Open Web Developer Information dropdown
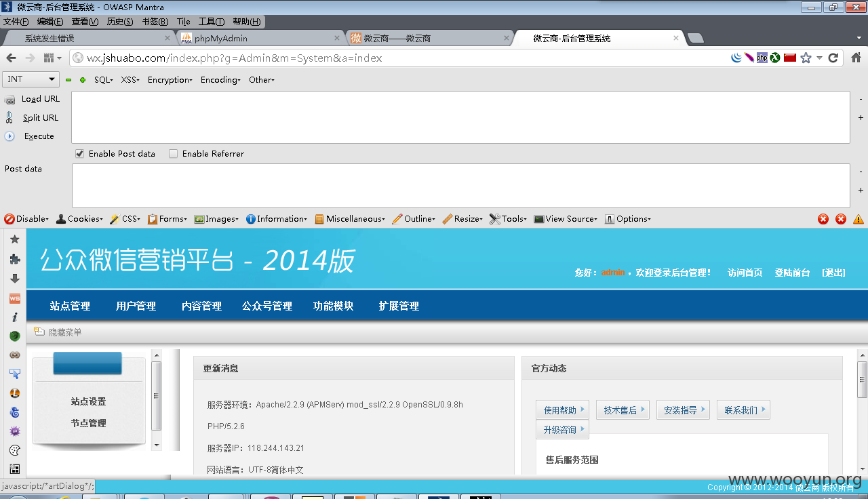This screenshot has width=868, height=499. (x=277, y=219)
